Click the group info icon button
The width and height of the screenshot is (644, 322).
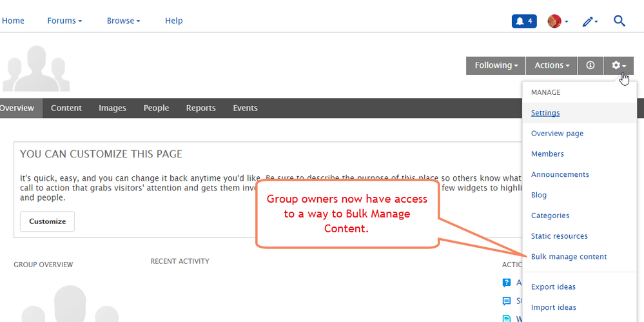(590, 65)
